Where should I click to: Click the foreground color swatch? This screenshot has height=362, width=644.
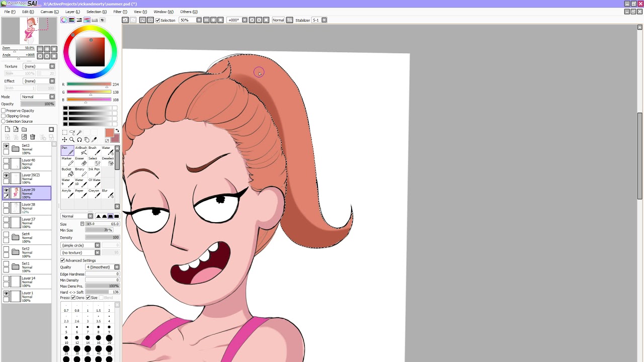click(x=109, y=133)
